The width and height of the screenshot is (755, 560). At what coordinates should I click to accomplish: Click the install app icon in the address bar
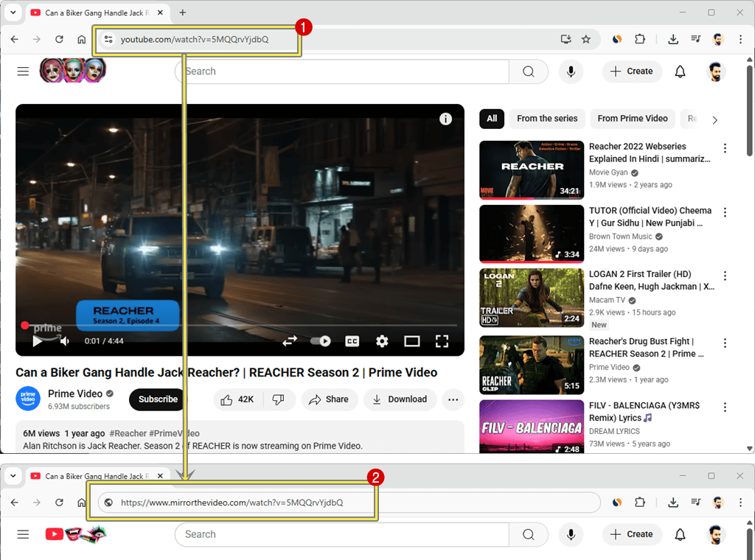pos(566,40)
